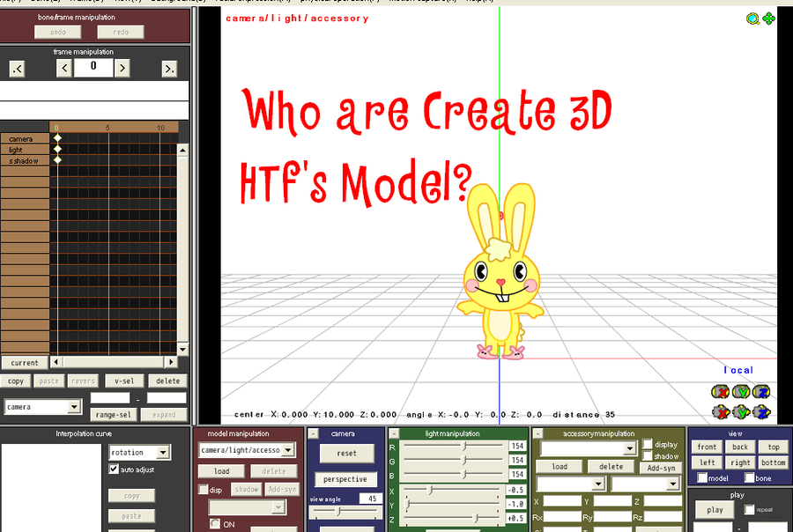The height and width of the screenshot is (532, 793).
Task: Enable the model checkbox in view panel
Action: tap(702, 478)
